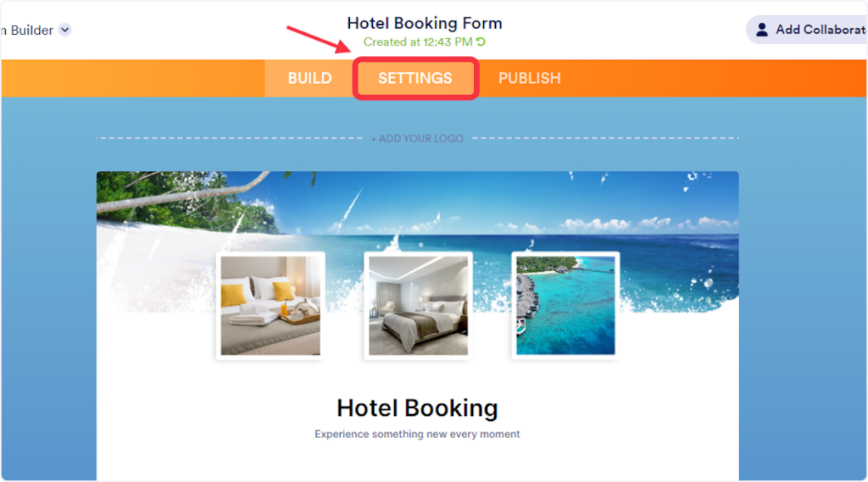Click the Hotel Booking form heading
This screenshot has height=482, width=868.
[417, 408]
